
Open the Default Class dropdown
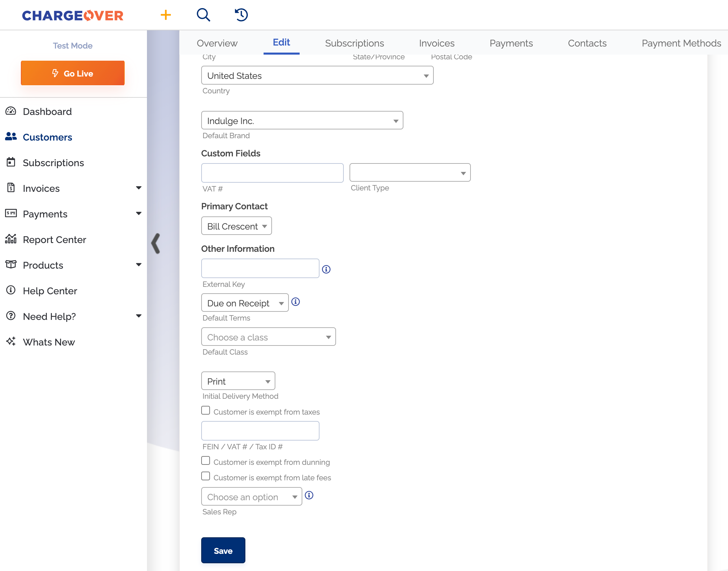tap(268, 337)
